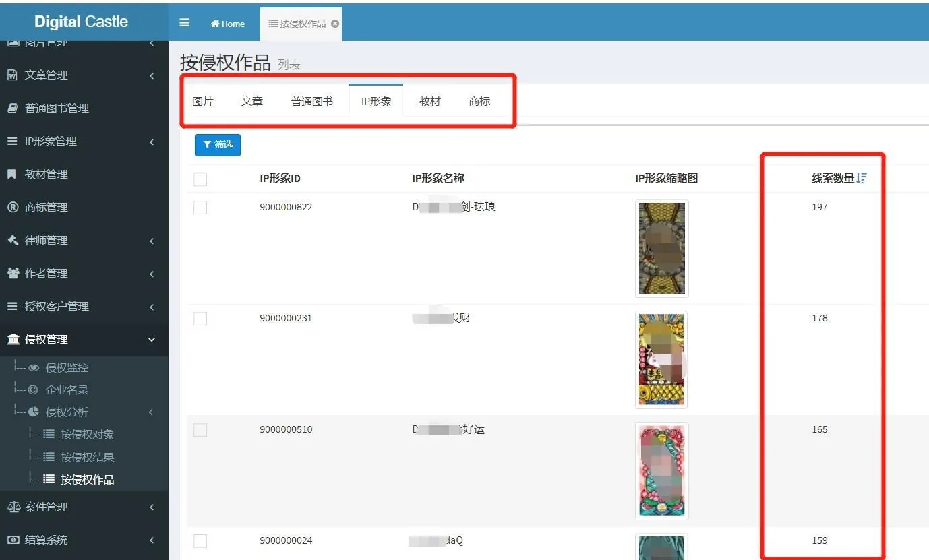Click the 教材管理 bookmark icon

point(11,174)
